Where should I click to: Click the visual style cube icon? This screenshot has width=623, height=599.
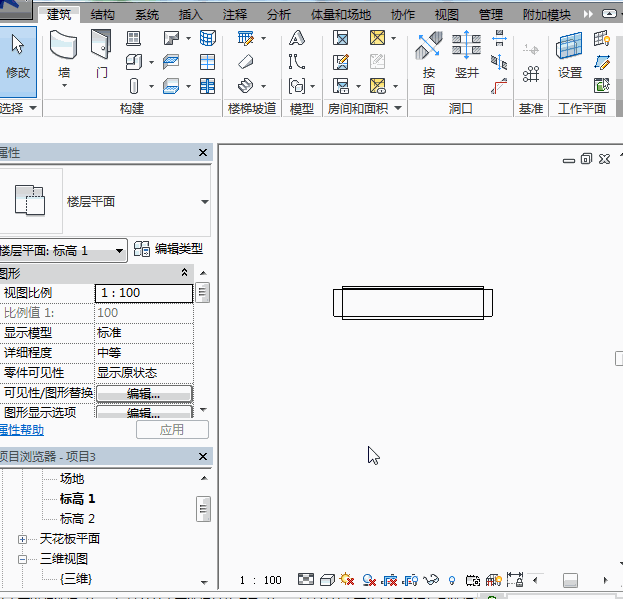coord(327,580)
